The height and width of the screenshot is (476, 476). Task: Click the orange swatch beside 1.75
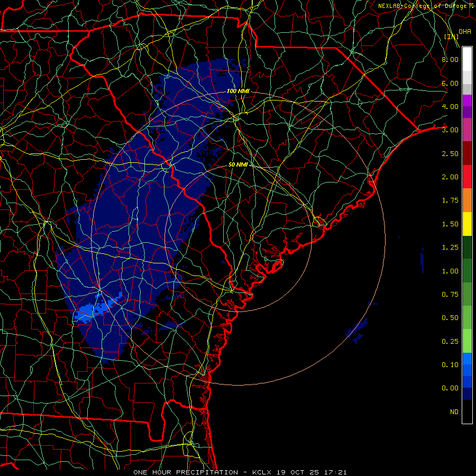(467, 200)
